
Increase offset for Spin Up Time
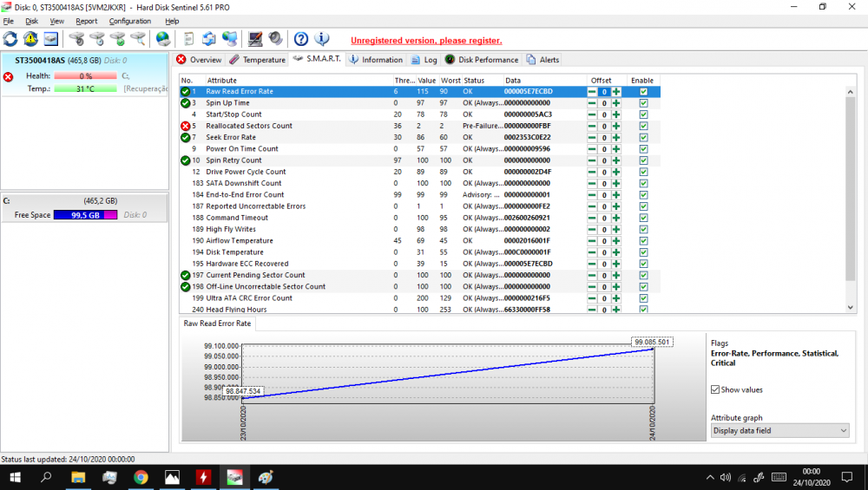[616, 103]
